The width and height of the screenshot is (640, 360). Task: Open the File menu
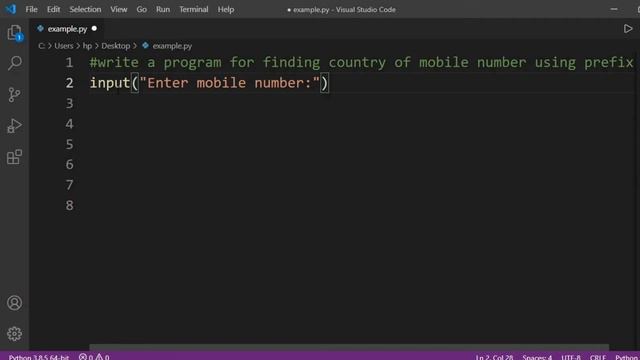pos(31,9)
